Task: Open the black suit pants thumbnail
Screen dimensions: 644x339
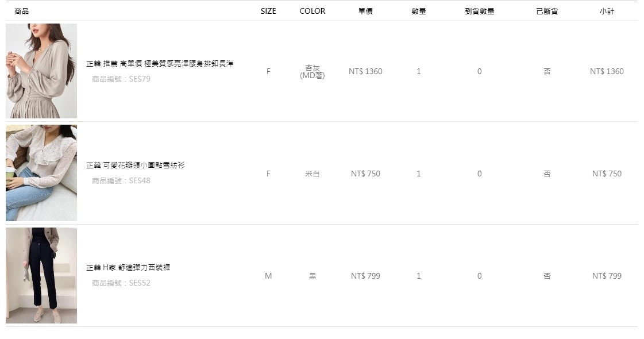Action: 41,275
